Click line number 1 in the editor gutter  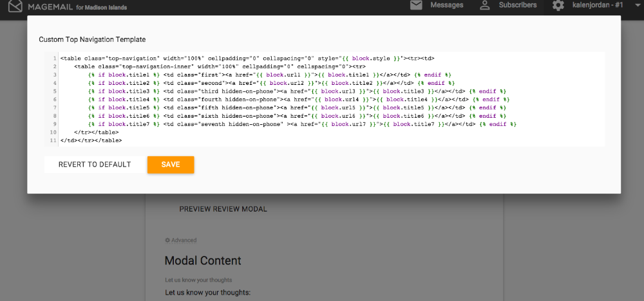coord(54,59)
